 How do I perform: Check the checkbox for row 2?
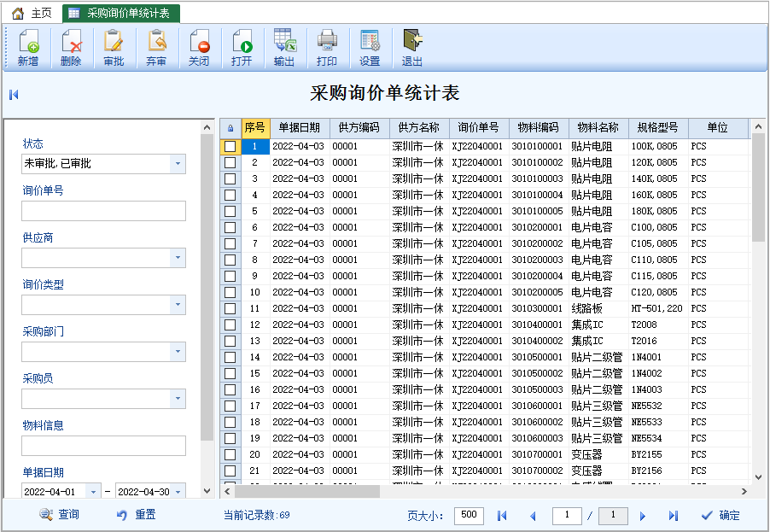230,162
